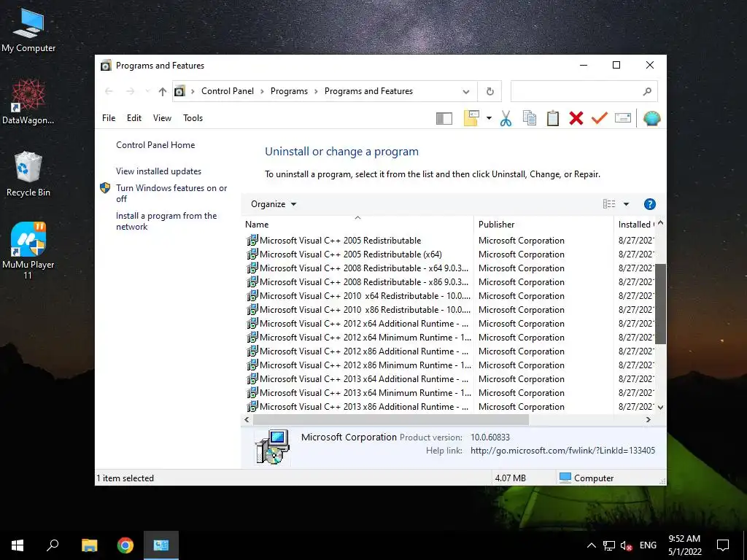This screenshot has height=560, width=747.
Task: Show hidden tray icons with the chevron
Action: (x=591, y=545)
